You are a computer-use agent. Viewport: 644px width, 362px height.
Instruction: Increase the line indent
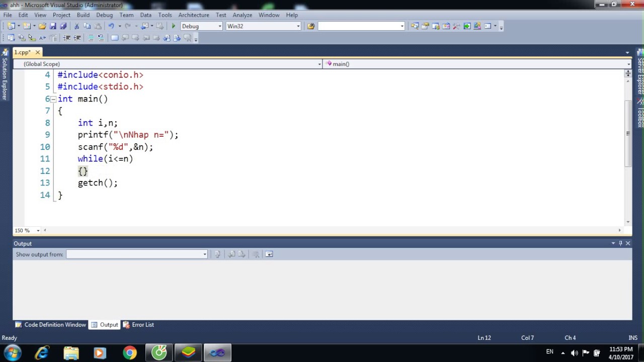coord(77,38)
